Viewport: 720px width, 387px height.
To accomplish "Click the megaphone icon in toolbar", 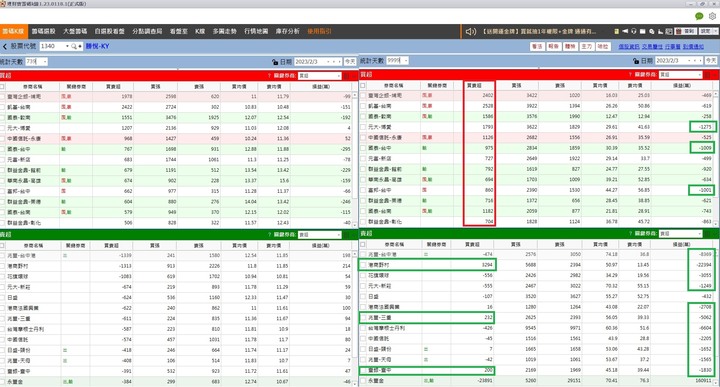I will pyautogui.click(x=625, y=31).
